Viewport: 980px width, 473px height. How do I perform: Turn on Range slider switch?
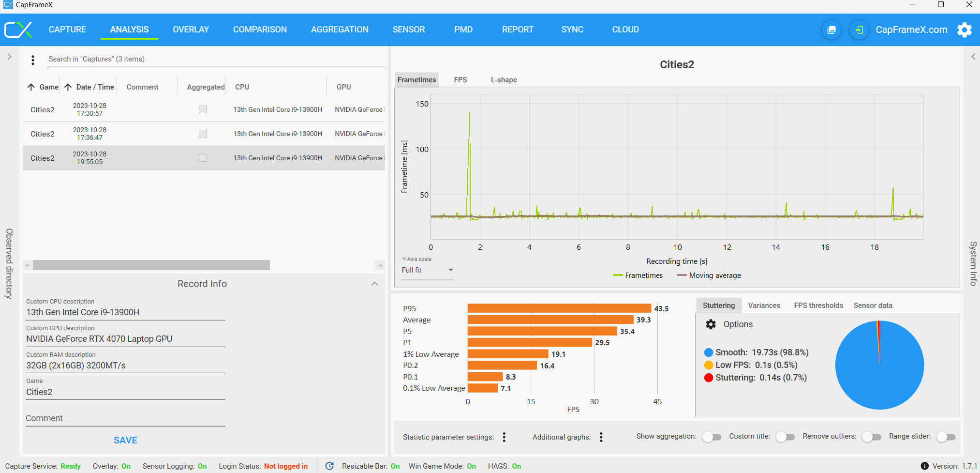(x=946, y=437)
